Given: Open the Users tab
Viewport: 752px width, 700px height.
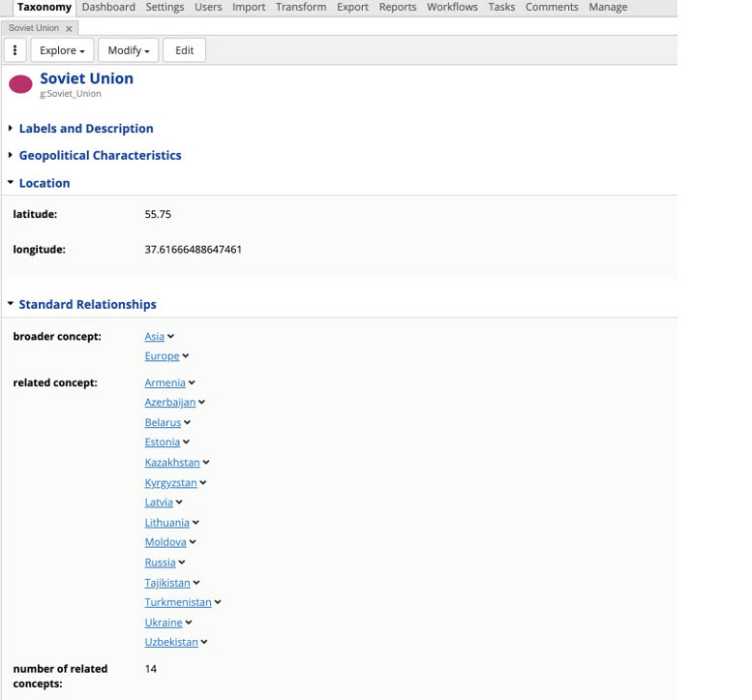Looking at the screenshot, I should [208, 7].
